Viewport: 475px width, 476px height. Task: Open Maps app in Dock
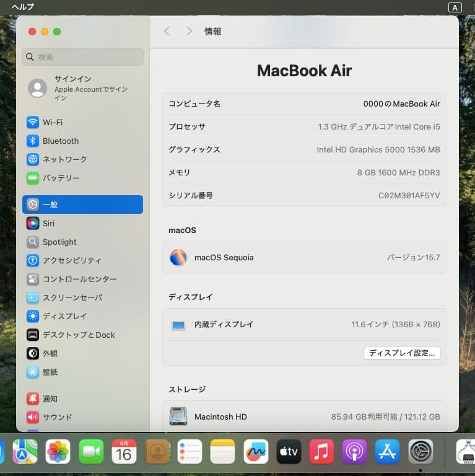[x=25, y=451]
